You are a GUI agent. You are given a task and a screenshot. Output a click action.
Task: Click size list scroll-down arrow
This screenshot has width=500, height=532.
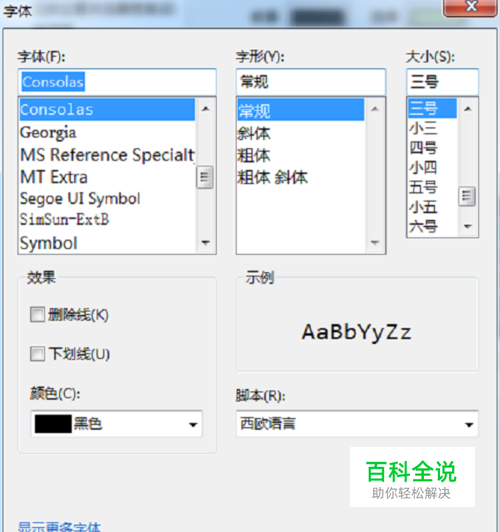point(468,226)
